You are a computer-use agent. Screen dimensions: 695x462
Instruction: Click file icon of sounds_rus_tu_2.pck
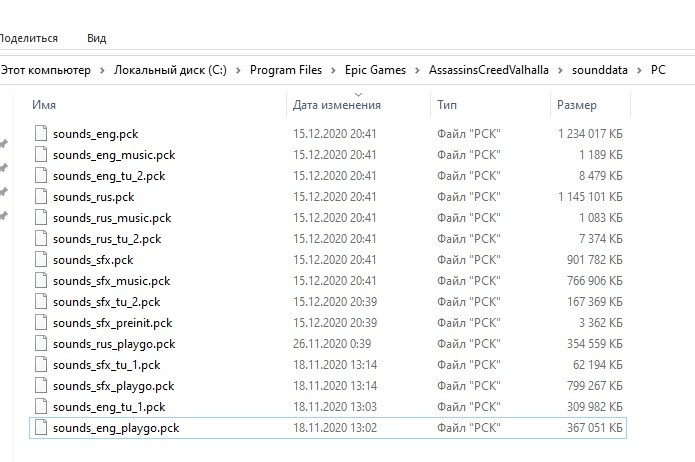tap(41, 238)
